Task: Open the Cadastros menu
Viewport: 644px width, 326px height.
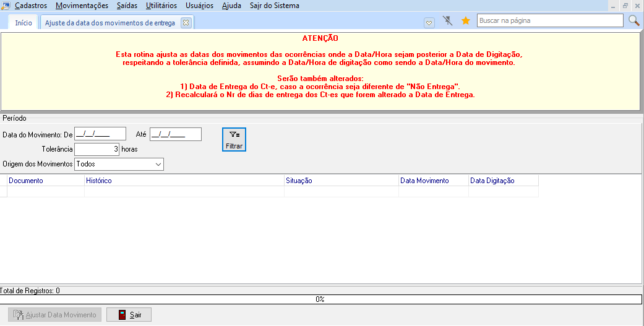Action: (31, 6)
